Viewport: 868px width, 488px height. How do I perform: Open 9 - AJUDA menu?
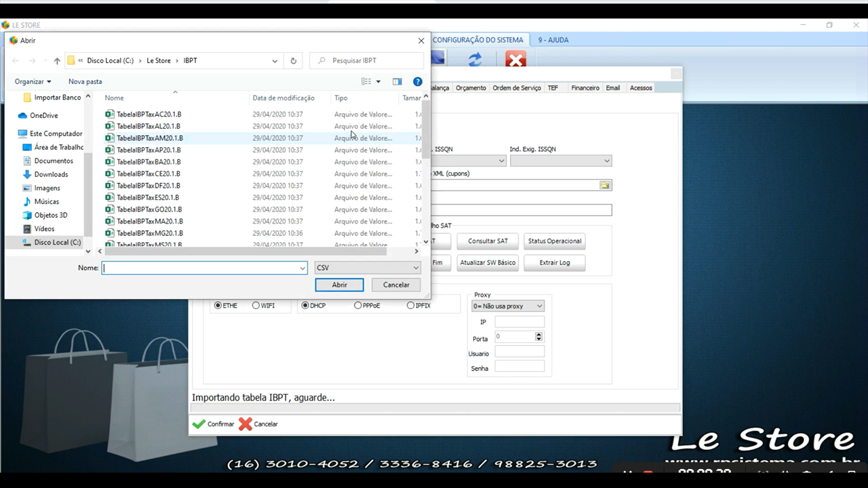pyautogui.click(x=553, y=40)
